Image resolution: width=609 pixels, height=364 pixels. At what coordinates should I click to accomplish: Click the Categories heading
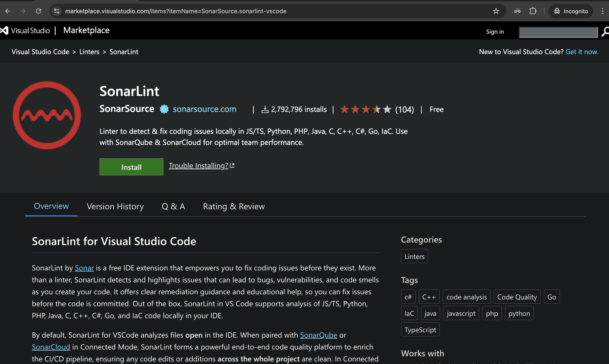421,240
